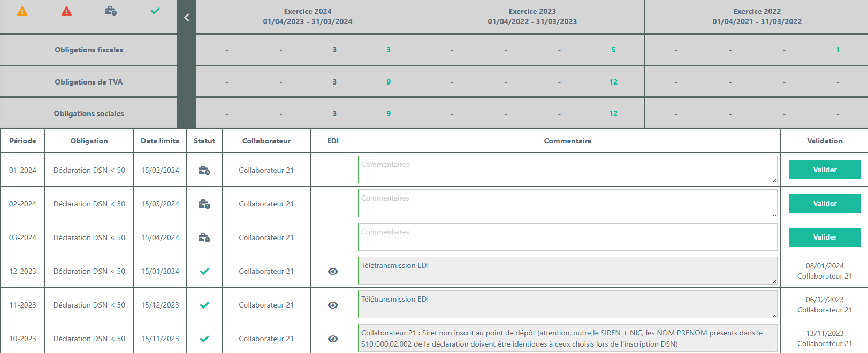The image size is (868, 353).
Task: Click validated count 1 for Exercice 2022 fiscales
Action: click(838, 50)
